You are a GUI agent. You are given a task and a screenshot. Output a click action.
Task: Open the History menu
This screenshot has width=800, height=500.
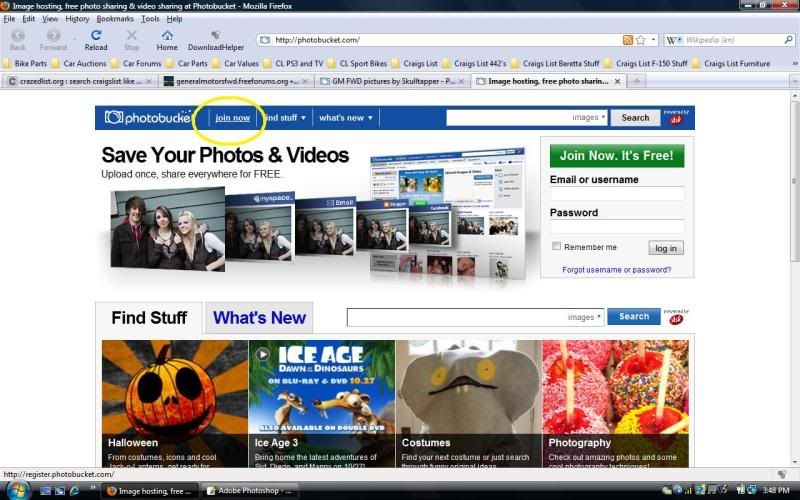77,19
